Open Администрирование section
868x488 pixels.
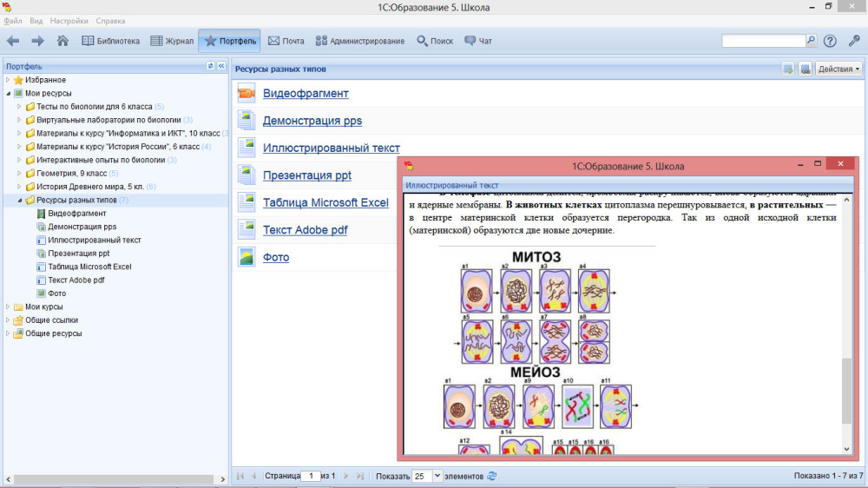coord(360,41)
